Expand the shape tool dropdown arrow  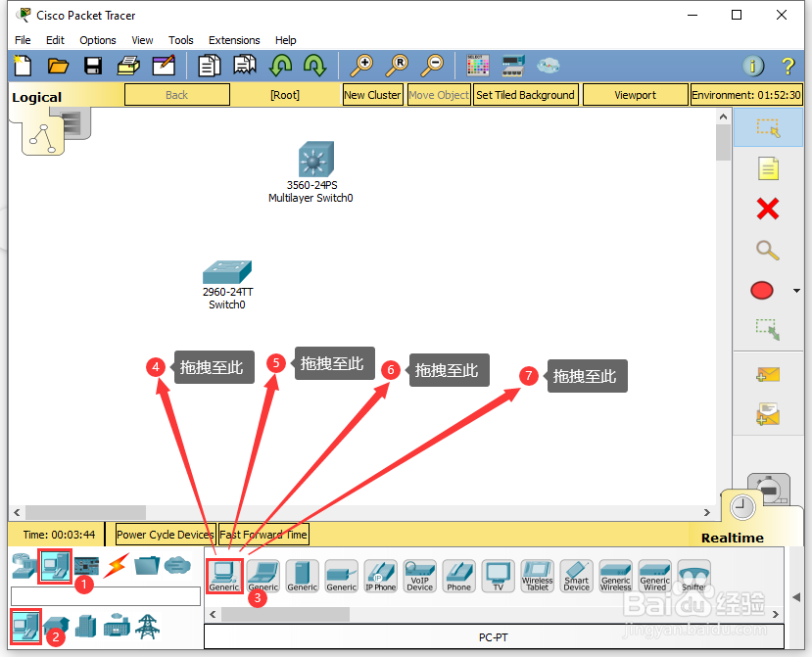click(796, 291)
